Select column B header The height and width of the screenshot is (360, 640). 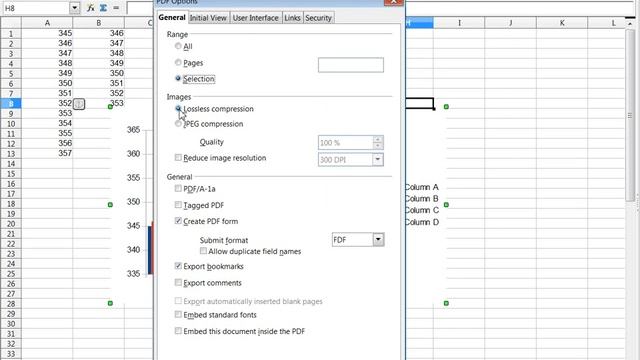[x=98, y=23]
